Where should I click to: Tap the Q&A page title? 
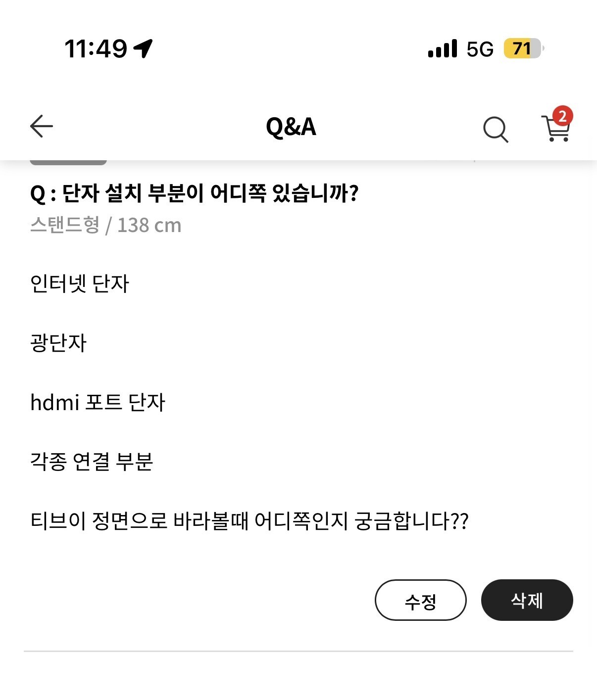point(291,127)
